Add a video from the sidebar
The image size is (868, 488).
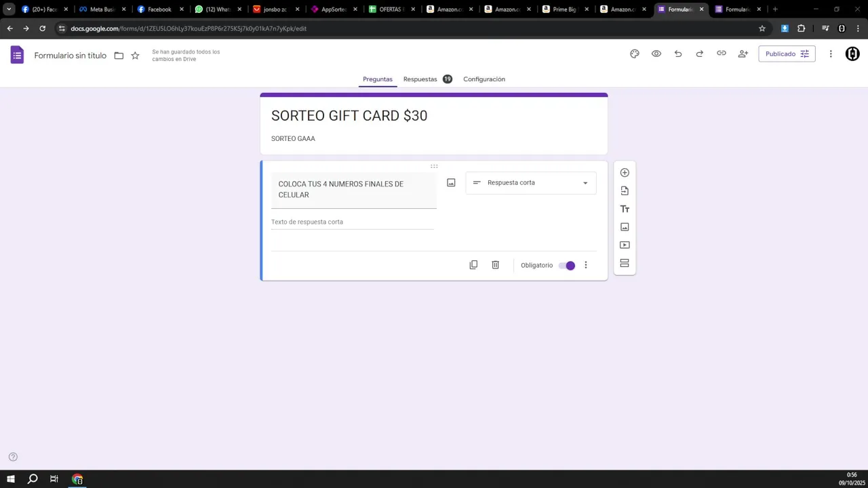pyautogui.click(x=625, y=245)
